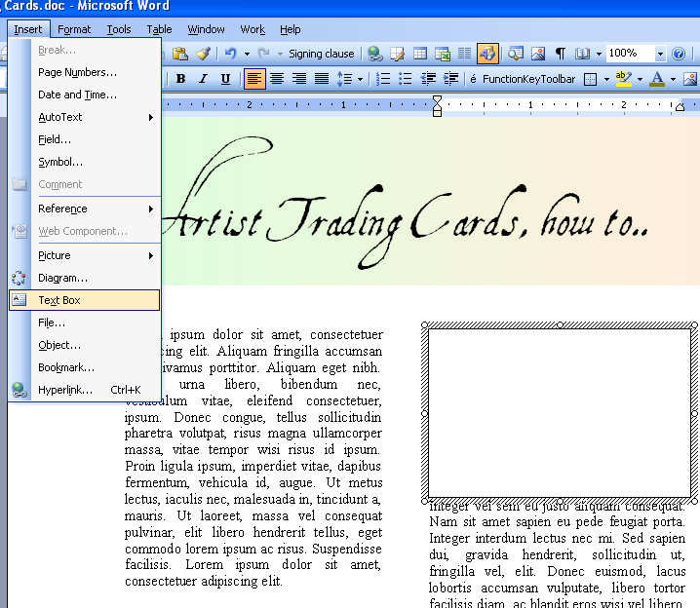
Task: Open the Format menu
Action: click(74, 29)
